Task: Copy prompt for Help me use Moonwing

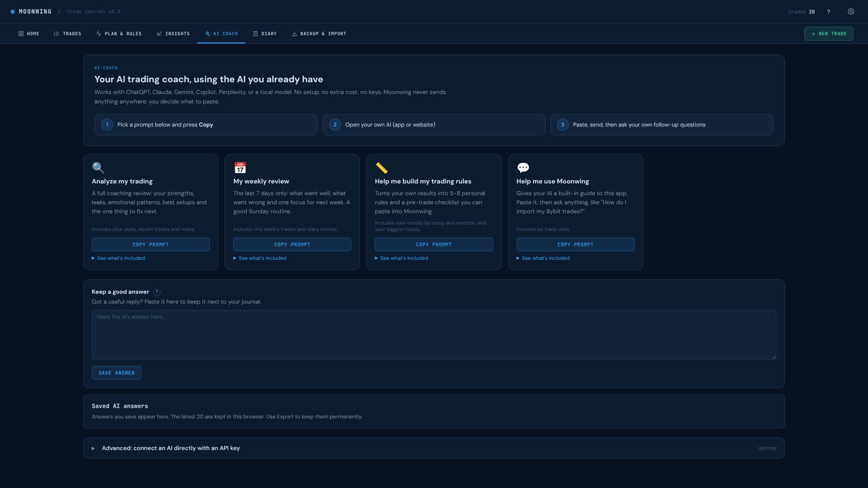Action: point(576,244)
